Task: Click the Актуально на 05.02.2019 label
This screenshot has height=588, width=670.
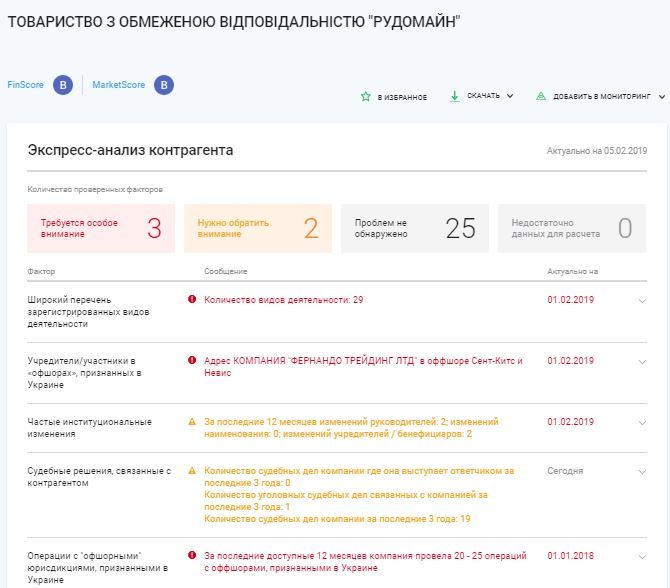Action: click(597, 151)
